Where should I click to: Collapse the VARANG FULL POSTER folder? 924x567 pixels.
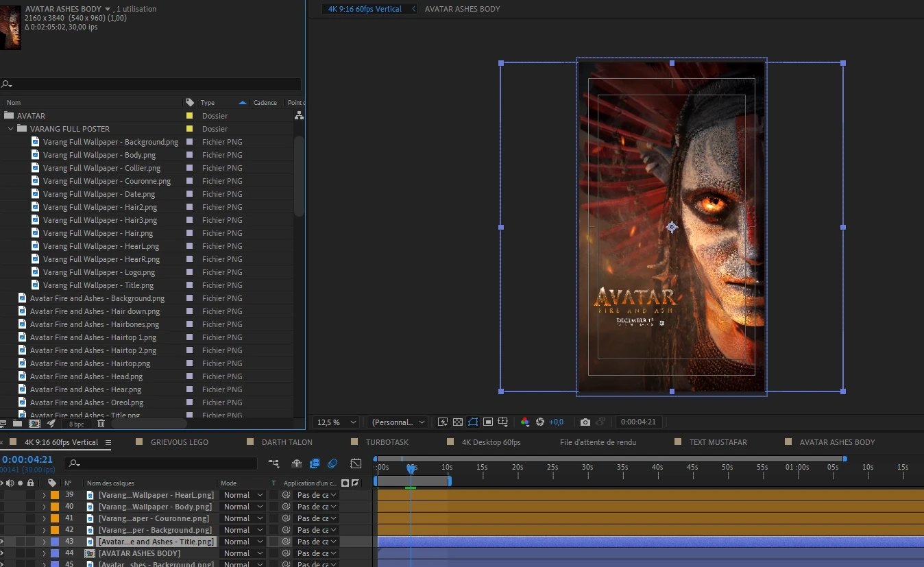click(10, 129)
